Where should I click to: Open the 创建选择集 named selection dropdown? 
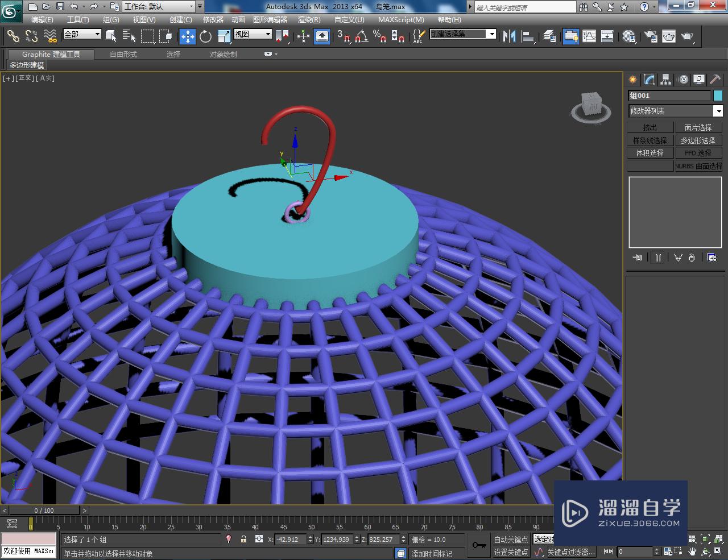[462, 34]
